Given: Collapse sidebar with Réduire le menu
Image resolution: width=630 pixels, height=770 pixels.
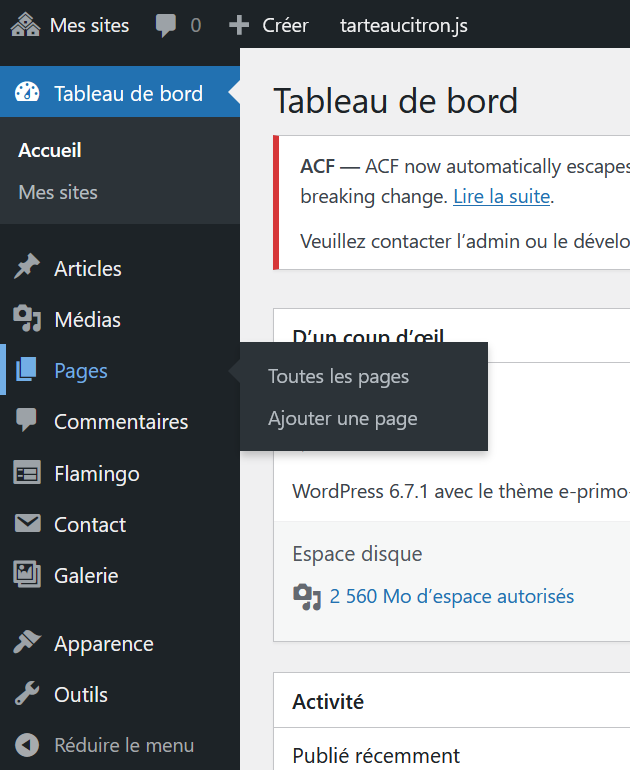Looking at the screenshot, I should pos(124,745).
